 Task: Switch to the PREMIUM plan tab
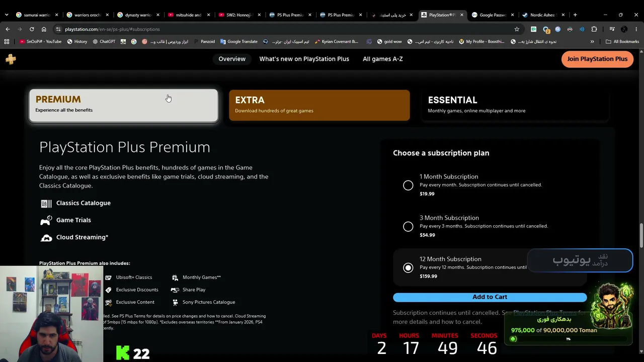click(x=123, y=106)
